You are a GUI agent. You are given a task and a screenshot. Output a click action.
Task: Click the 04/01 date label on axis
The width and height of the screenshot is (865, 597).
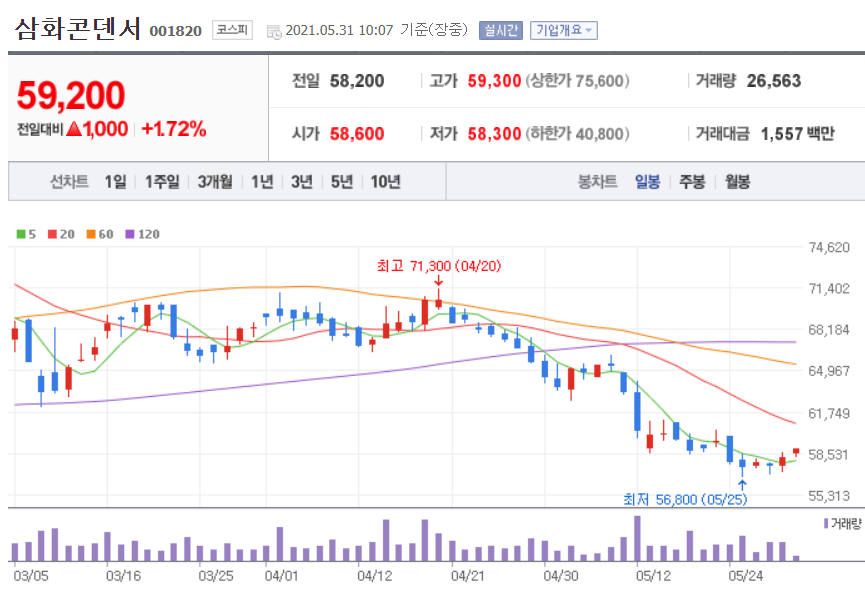pyautogui.click(x=281, y=576)
